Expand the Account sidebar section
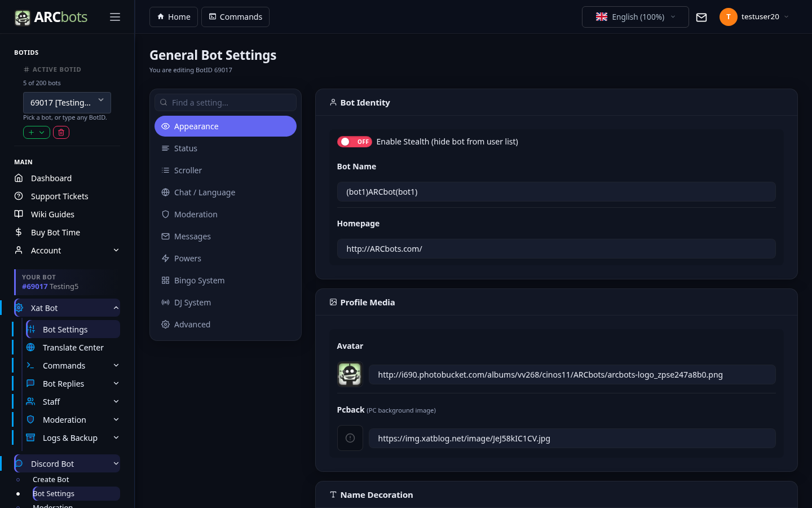This screenshot has width=812, height=508. point(67,250)
